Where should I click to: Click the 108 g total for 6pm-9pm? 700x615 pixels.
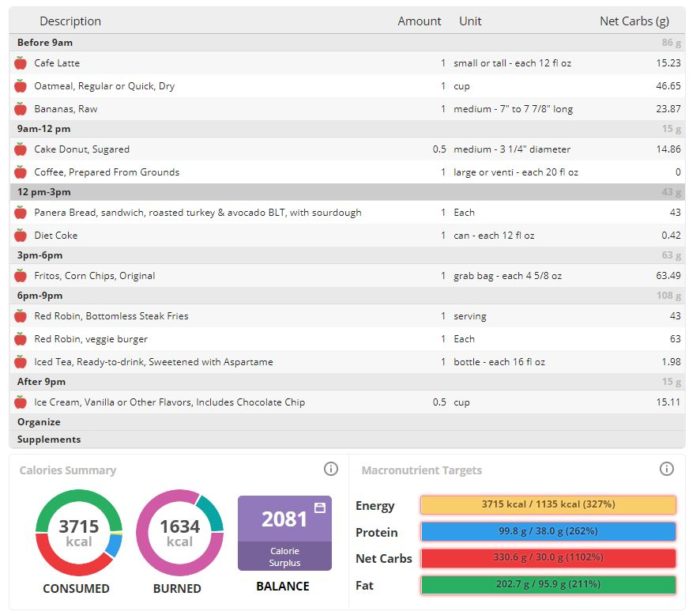[x=669, y=295]
